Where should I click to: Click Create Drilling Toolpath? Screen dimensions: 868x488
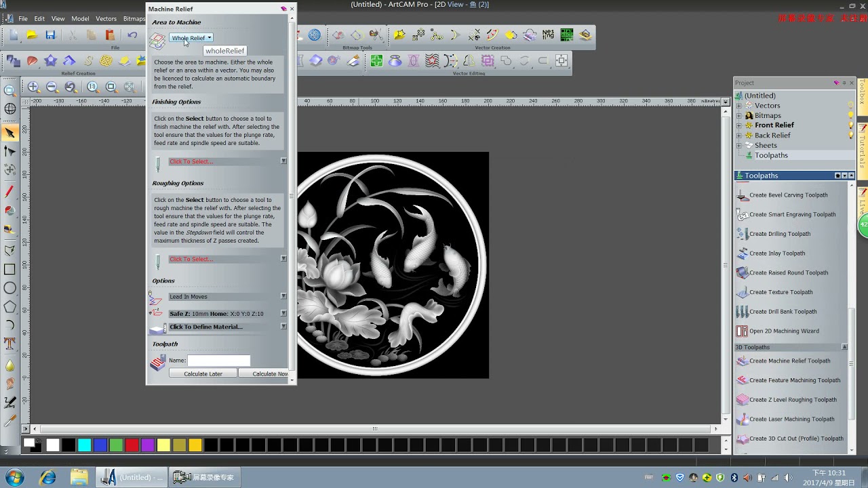[x=779, y=234]
